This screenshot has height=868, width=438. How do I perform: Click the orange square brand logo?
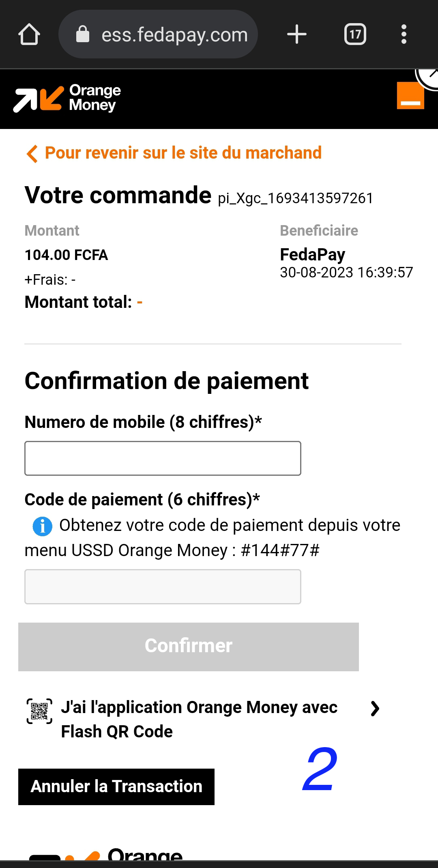coord(410,96)
